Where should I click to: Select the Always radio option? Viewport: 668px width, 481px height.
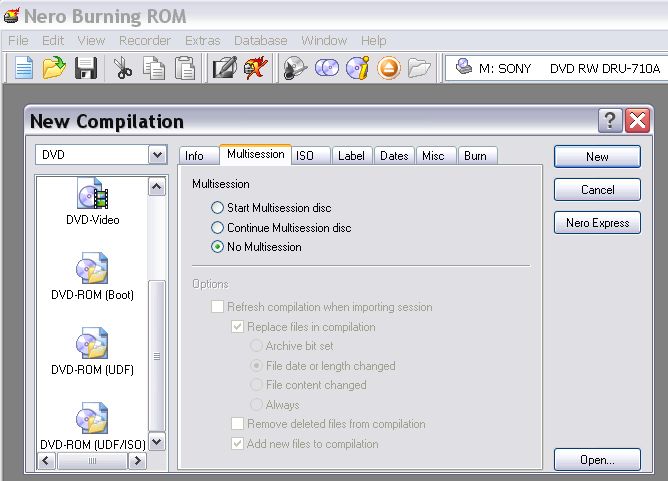tap(275, 404)
